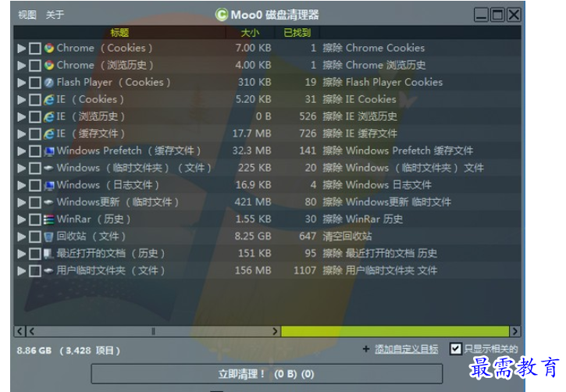
Task: Expand the Windows (日志文件) row
Action: (x=22, y=186)
